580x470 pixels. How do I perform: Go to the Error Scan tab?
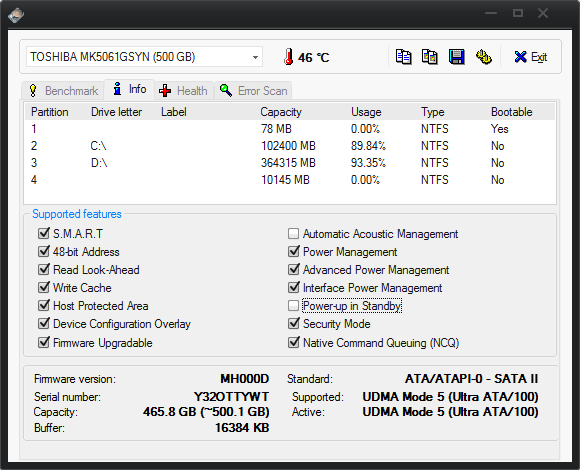253,91
